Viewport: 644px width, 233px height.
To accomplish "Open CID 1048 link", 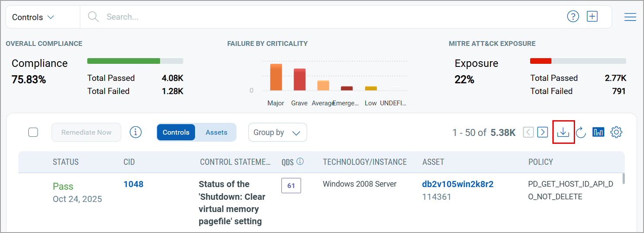I will 134,184.
